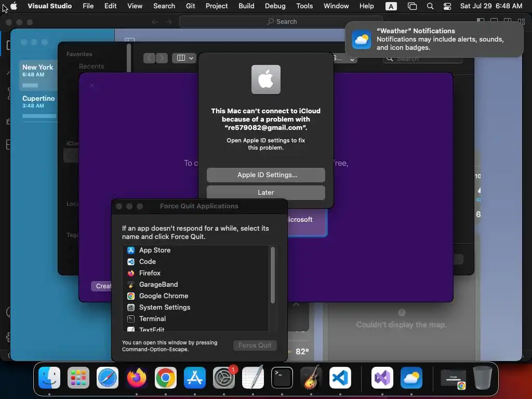Viewport: 532px width, 399px height.
Task: Open the App Store Dock icon
Action: [x=195, y=378]
